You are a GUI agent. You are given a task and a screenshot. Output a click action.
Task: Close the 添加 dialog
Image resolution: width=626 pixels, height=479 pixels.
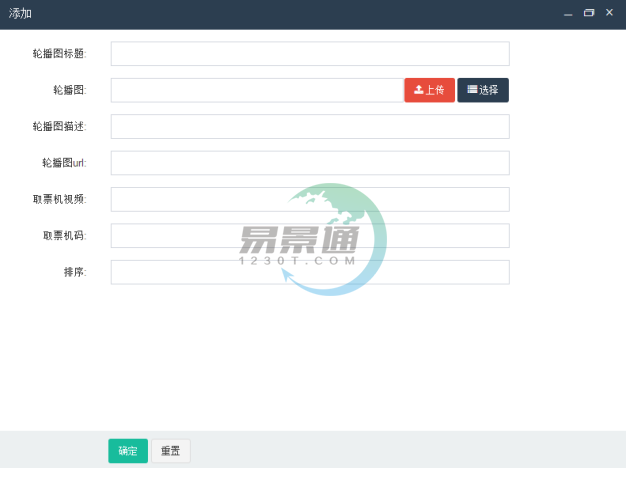[609, 13]
